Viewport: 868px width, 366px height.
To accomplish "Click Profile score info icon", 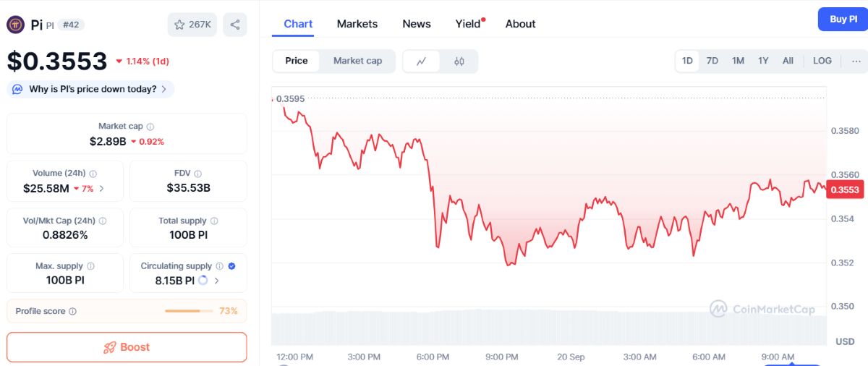I will [x=73, y=312].
